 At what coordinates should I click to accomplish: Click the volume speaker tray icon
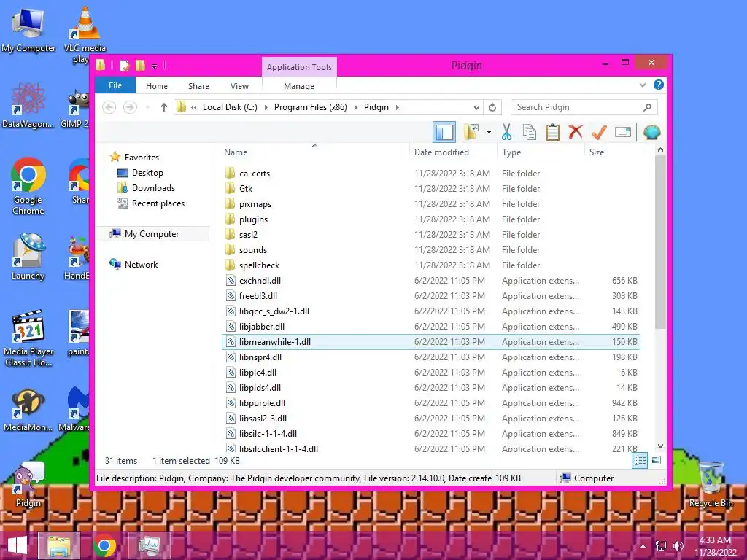[678, 545]
